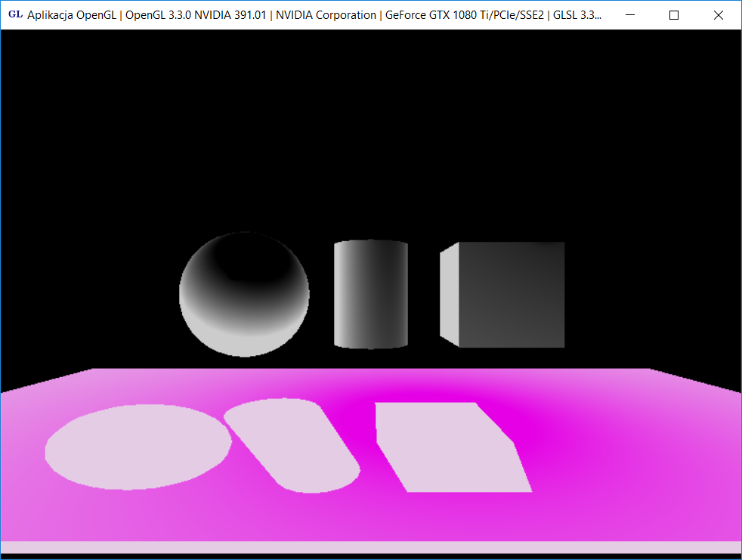
Task: Click the "NVIDIA Corporation" text in title bar
Action: (x=326, y=15)
